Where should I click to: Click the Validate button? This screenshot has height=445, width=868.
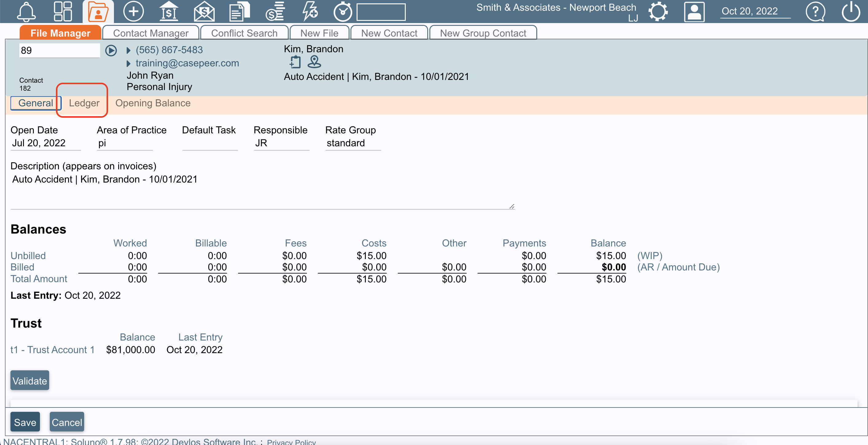pos(30,380)
